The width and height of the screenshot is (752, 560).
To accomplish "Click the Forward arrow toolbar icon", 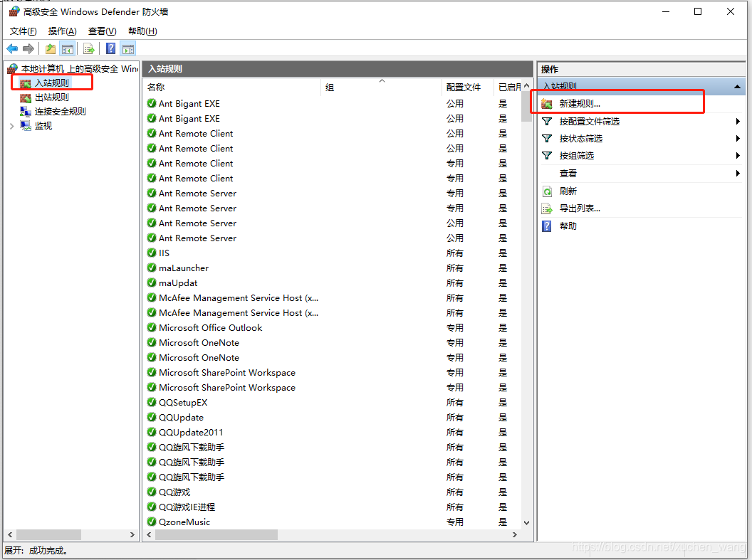I will 28,49.
